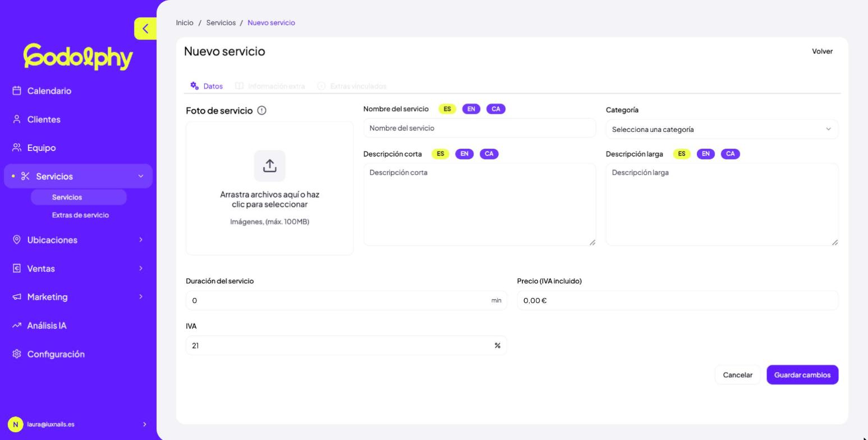
Task: Click the Calendario calendar icon
Action: click(x=17, y=91)
